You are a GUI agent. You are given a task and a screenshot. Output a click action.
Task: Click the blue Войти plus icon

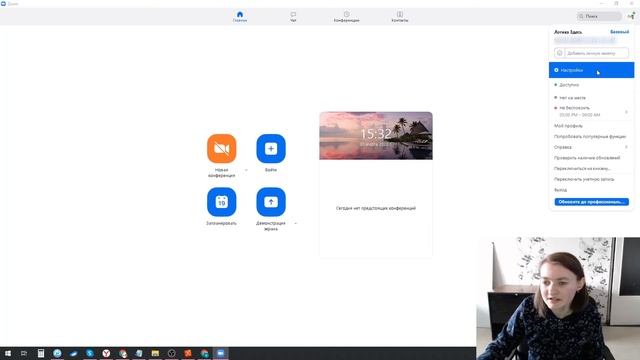click(271, 149)
